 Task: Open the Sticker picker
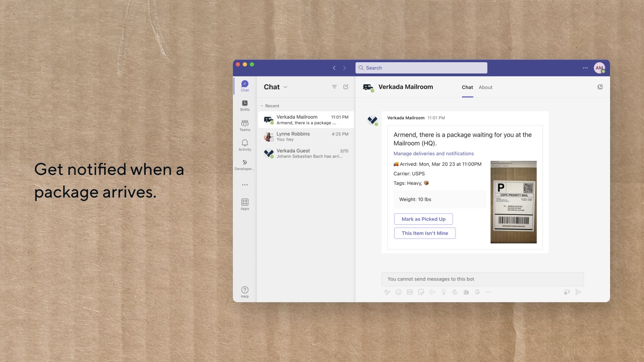[421, 292]
